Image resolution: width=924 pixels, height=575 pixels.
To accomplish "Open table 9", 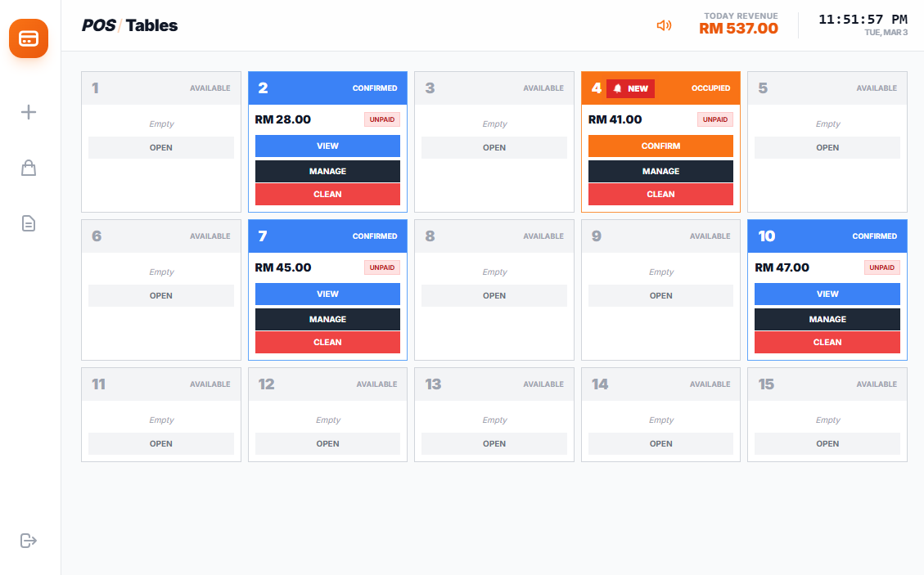I will 660,296.
